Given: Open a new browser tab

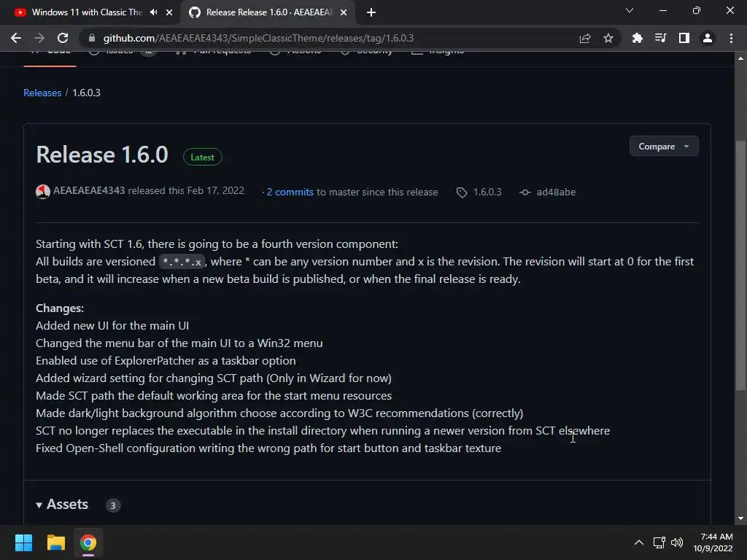Looking at the screenshot, I should [x=371, y=12].
